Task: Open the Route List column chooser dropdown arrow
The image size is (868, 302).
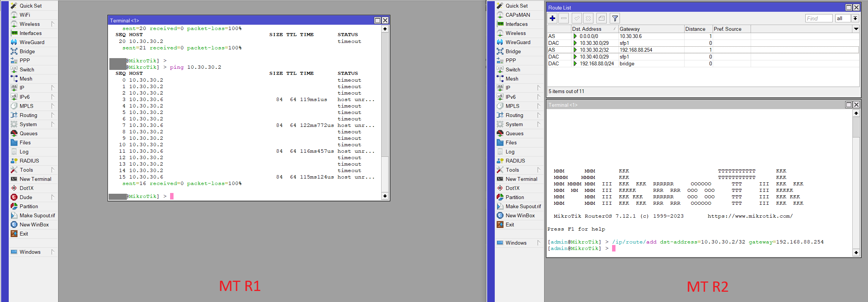Action: pos(856,29)
